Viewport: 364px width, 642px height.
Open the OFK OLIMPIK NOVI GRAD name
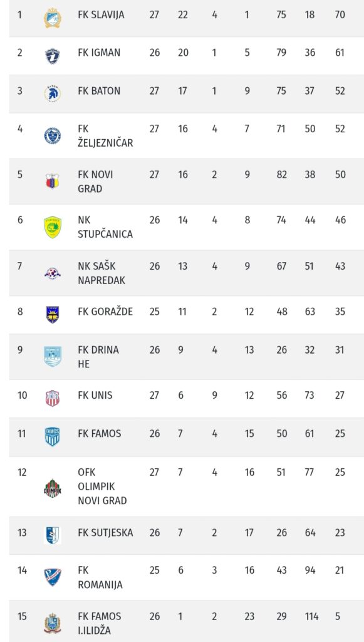102,487
